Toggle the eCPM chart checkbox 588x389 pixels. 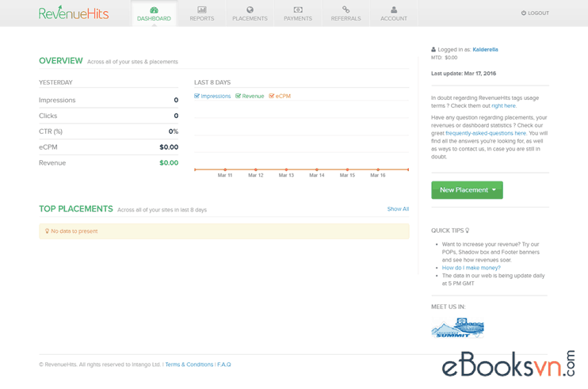[x=272, y=96]
